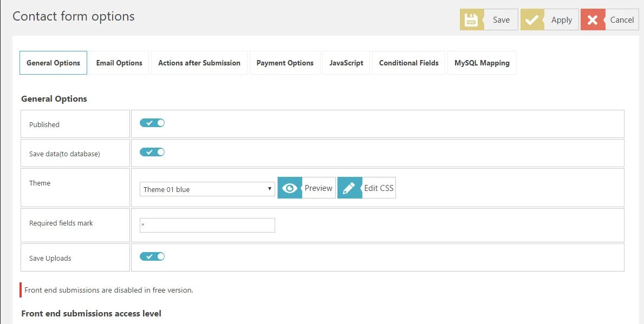Click Front end submissions access level heading

click(x=91, y=314)
